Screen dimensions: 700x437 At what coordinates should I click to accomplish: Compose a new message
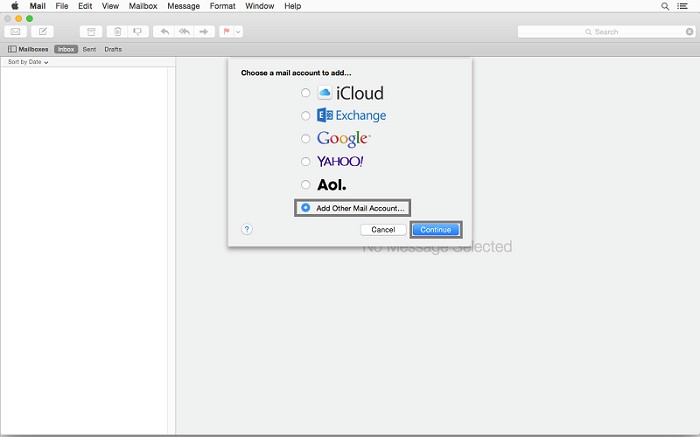click(x=42, y=32)
